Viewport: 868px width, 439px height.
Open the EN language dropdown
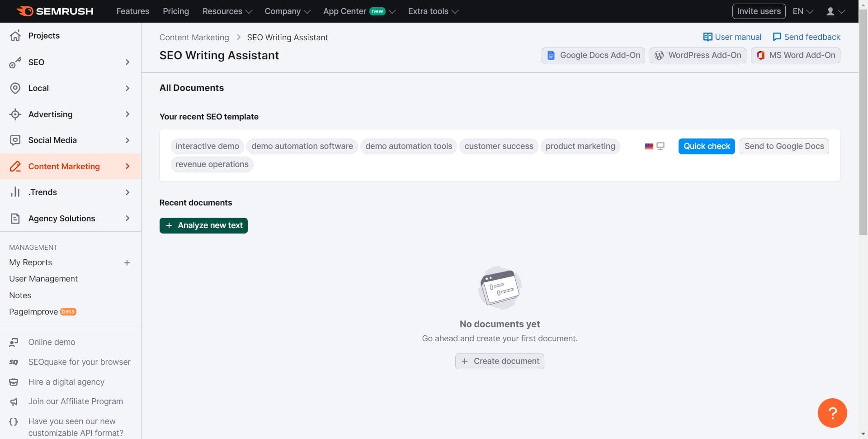coord(802,11)
